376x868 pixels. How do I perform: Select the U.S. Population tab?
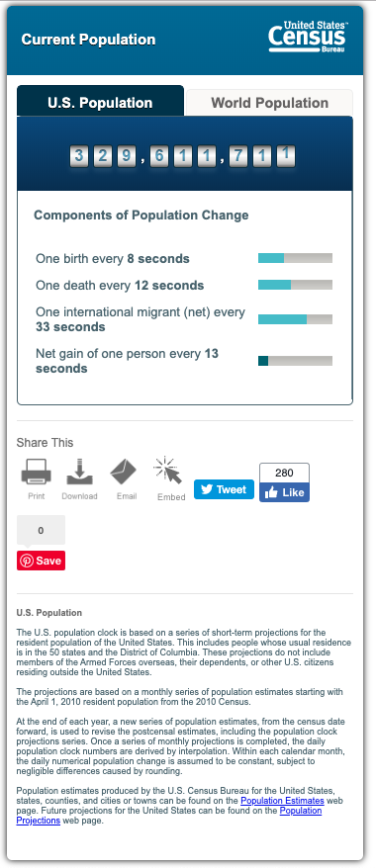point(100,101)
